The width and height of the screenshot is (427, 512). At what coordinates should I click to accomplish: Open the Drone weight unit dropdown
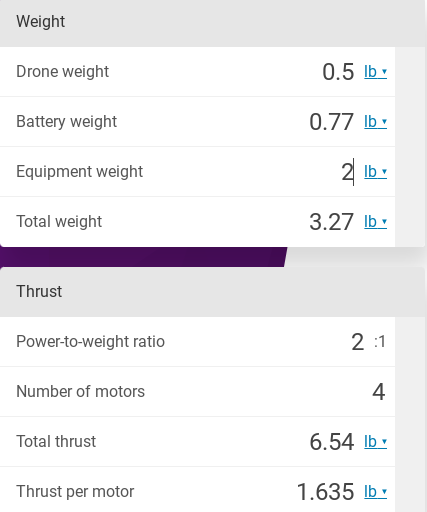[x=375, y=72]
